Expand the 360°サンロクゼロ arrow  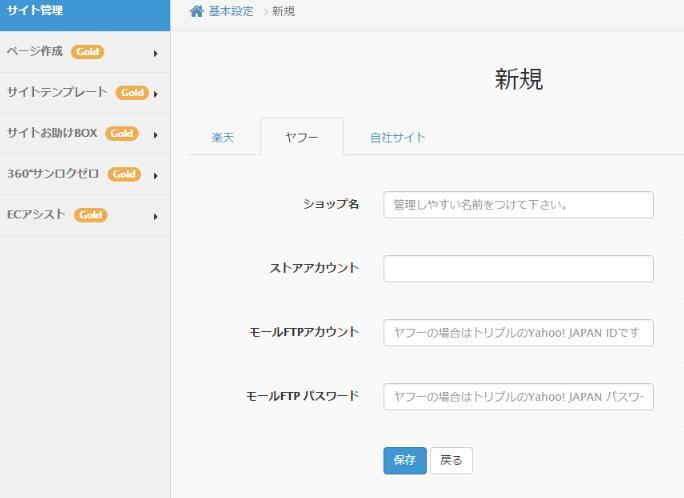[x=156, y=176]
